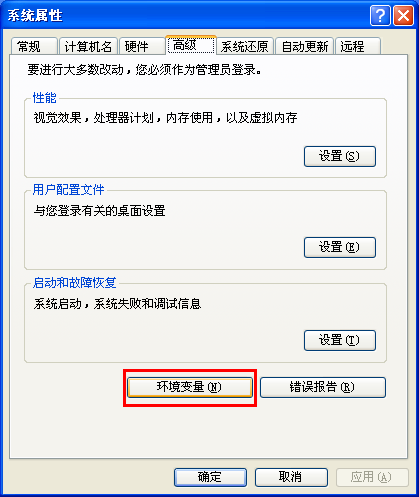419x497 pixels.
Task: Open the 计算机名 tab
Action: coord(88,46)
